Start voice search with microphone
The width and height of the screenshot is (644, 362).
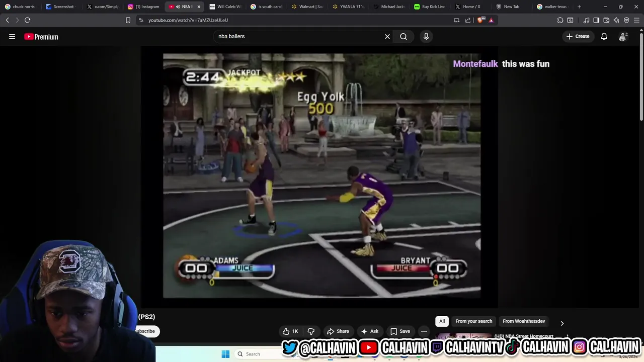(x=426, y=36)
